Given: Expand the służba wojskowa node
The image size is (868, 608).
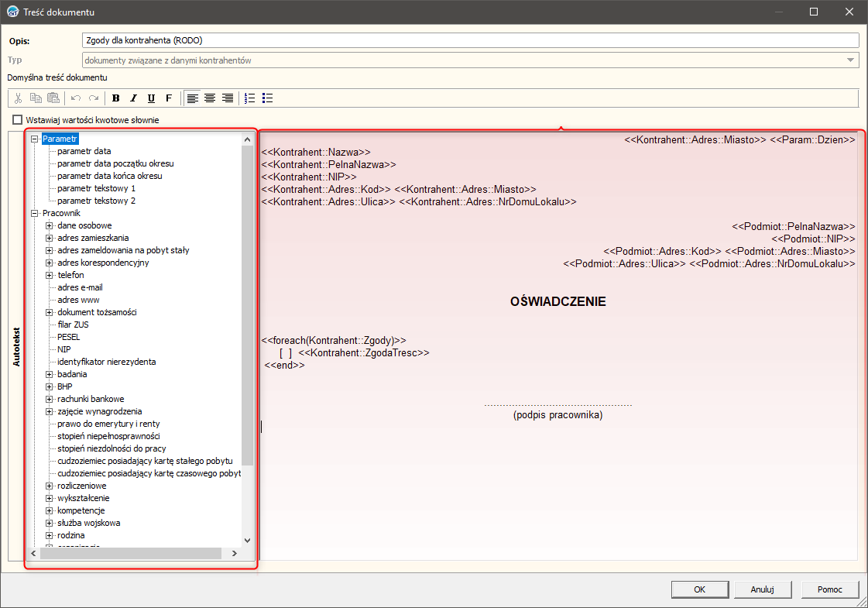Looking at the screenshot, I should pos(50,524).
